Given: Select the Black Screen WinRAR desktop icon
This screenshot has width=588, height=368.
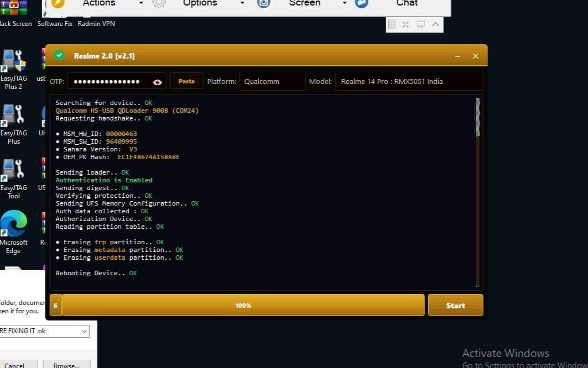Looking at the screenshot, I should coord(14,14).
